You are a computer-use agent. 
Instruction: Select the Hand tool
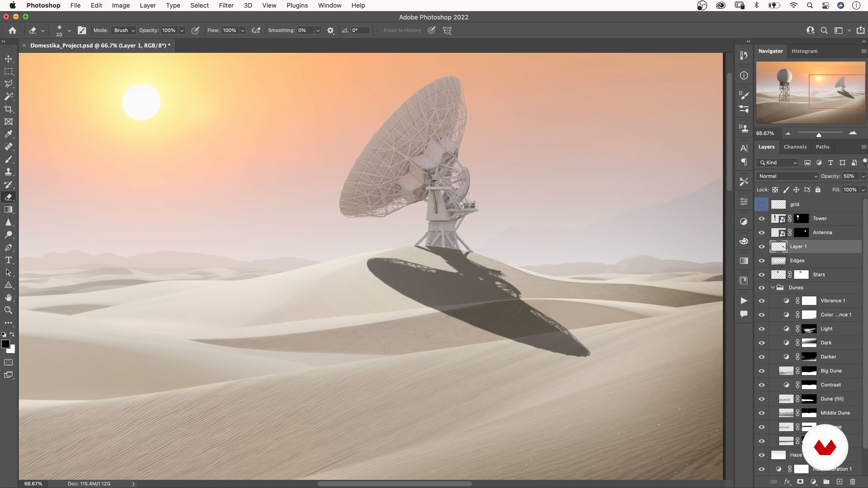(x=8, y=298)
